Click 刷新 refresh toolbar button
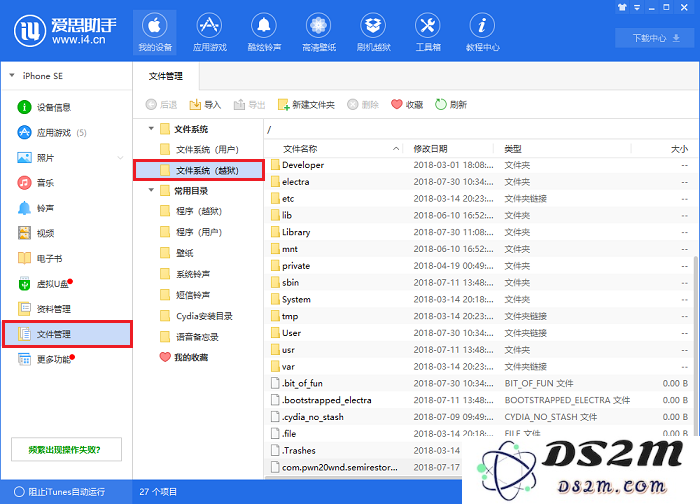 (451, 104)
